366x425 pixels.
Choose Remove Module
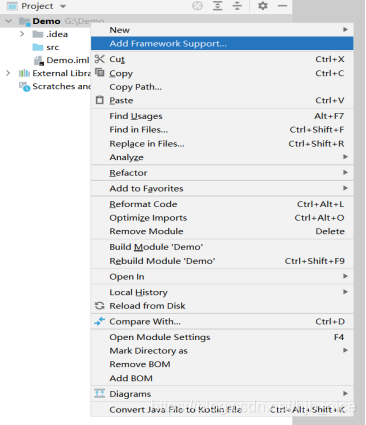222,231
